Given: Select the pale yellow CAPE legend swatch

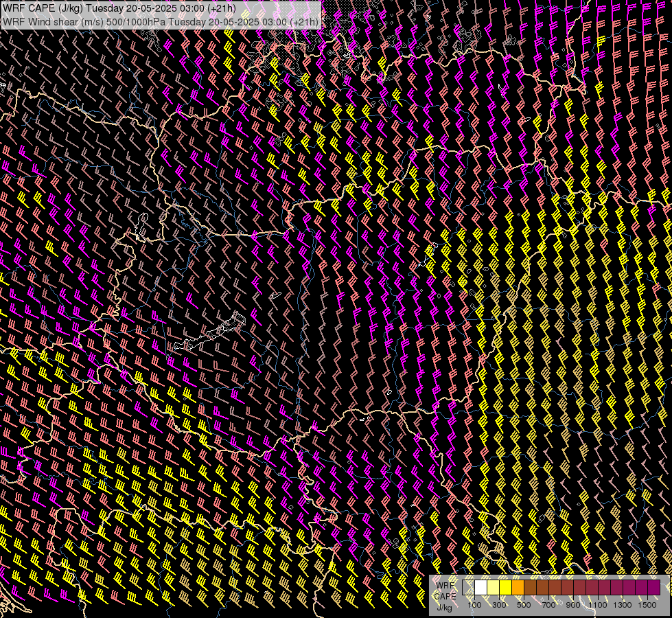Looking at the screenshot, I should [x=494, y=588].
